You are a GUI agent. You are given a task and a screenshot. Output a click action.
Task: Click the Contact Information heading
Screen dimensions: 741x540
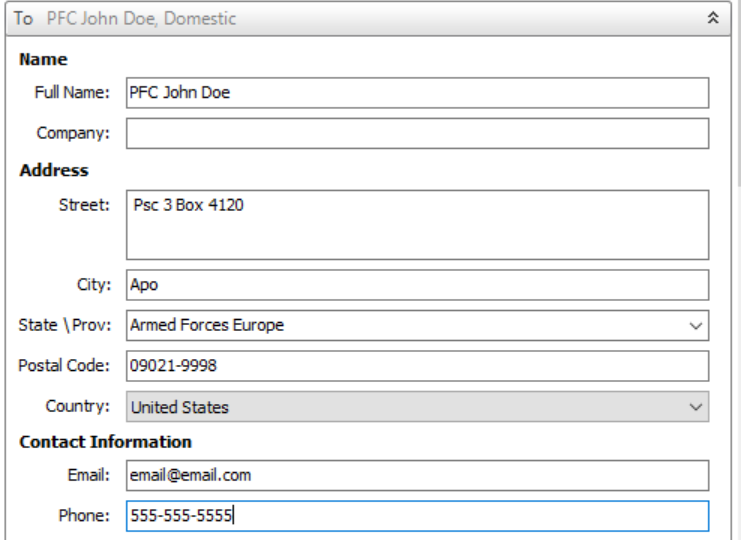pyautogui.click(x=105, y=441)
